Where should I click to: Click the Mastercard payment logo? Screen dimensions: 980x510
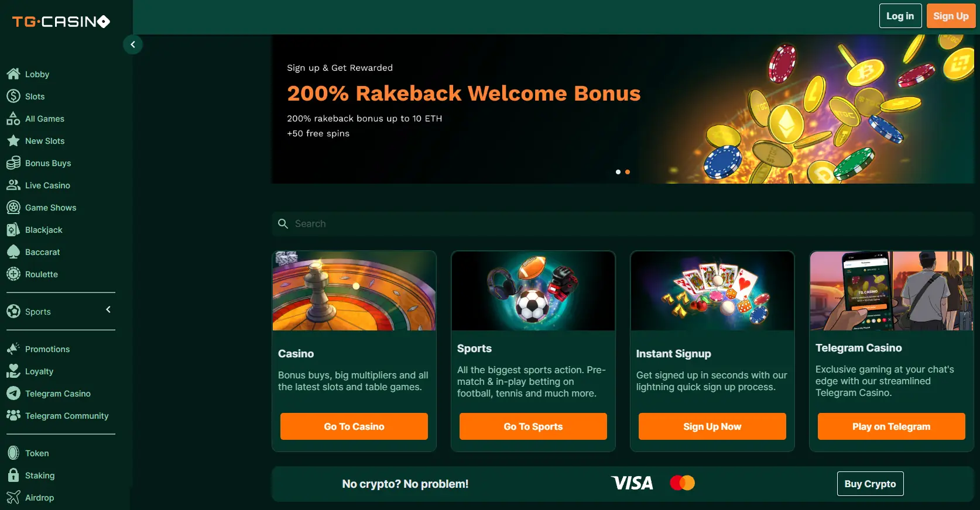click(682, 483)
